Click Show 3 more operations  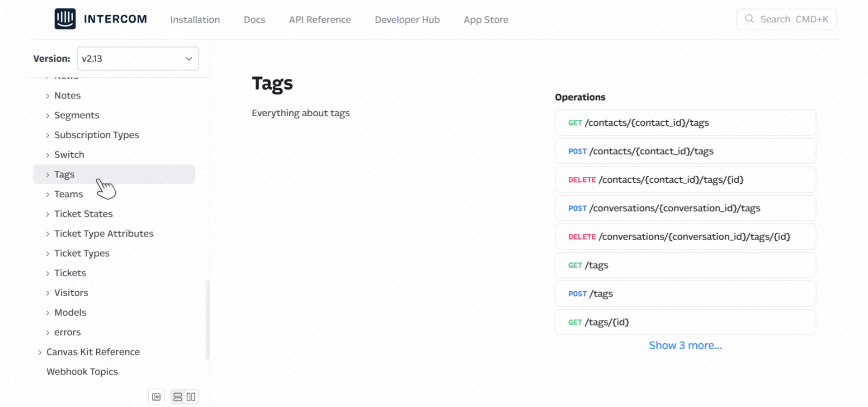coord(685,345)
